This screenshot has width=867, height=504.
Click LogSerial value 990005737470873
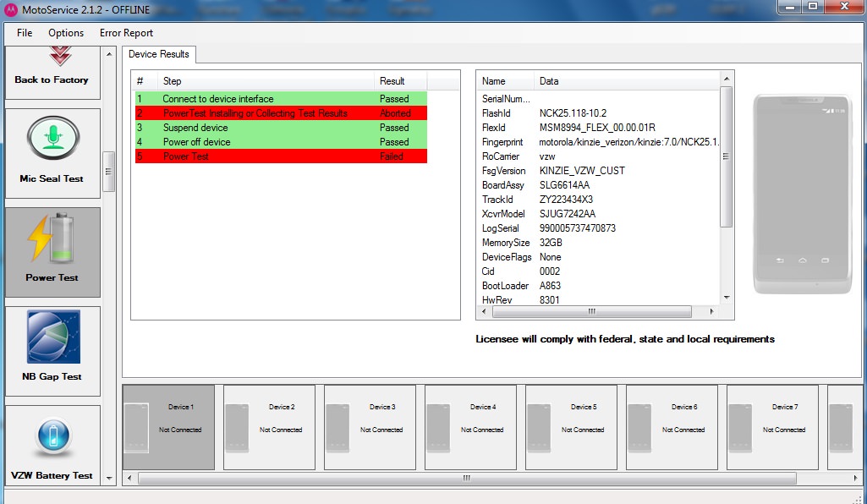click(x=577, y=228)
